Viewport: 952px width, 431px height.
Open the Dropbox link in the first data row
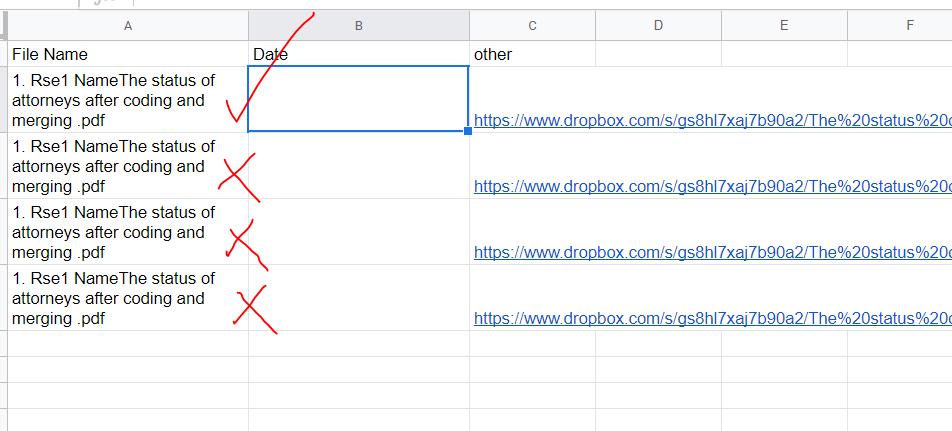click(x=712, y=120)
